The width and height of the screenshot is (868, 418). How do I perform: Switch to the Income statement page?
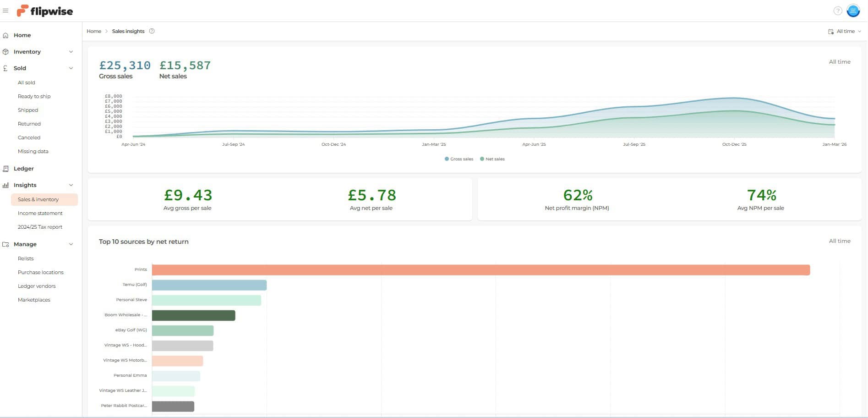point(40,213)
